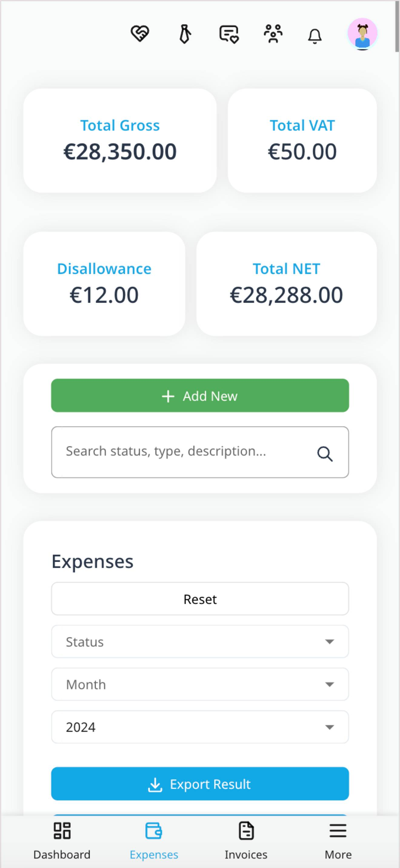Click the Total Gross card
Viewport: 400px width, 868px height.
pyautogui.click(x=120, y=140)
